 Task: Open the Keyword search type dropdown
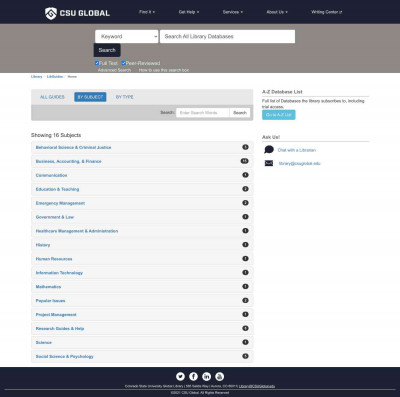pos(127,36)
